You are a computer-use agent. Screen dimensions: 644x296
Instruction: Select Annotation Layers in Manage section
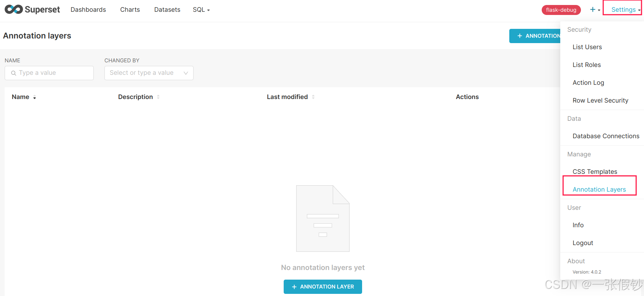[599, 189]
